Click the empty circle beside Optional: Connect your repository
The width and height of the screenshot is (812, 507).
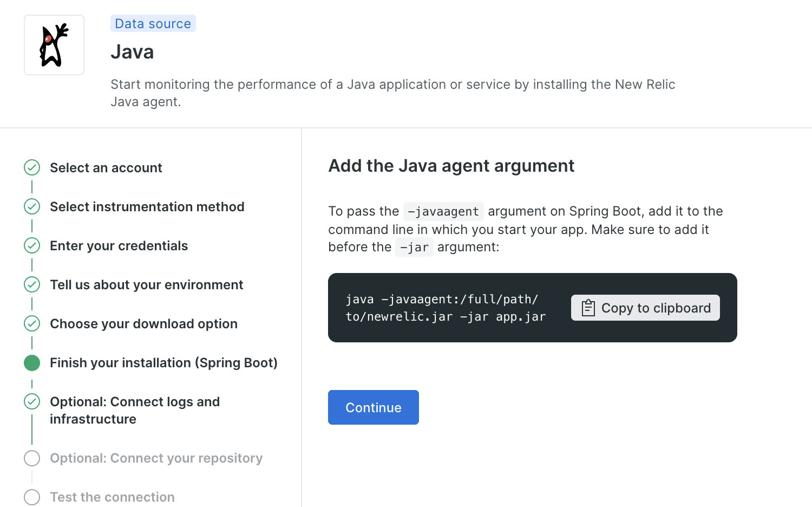coord(32,458)
